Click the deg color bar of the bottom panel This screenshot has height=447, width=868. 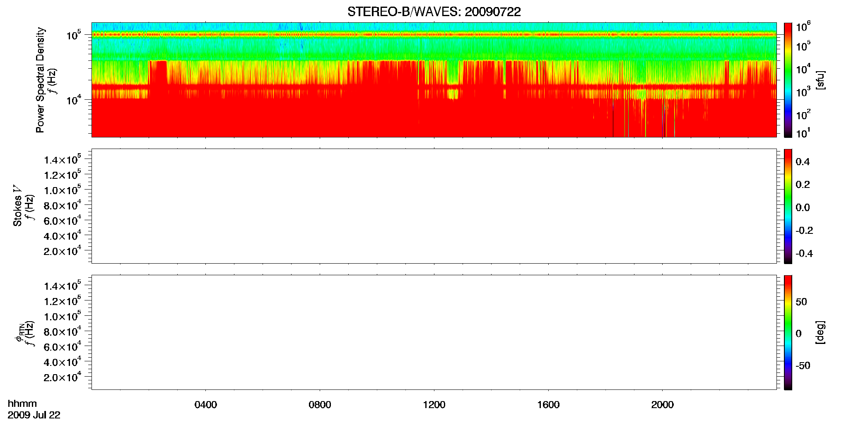[788, 332]
